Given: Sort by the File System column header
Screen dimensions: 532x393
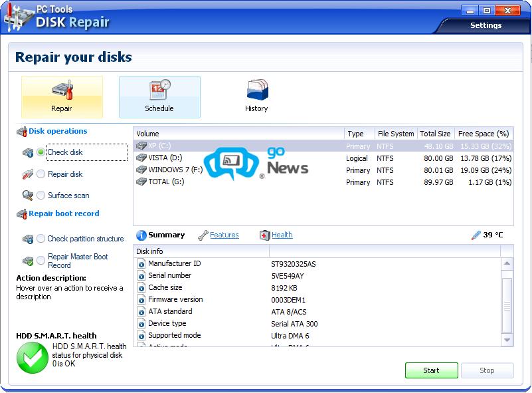Looking at the screenshot, I should pyautogui.click(x=396, y=134).
